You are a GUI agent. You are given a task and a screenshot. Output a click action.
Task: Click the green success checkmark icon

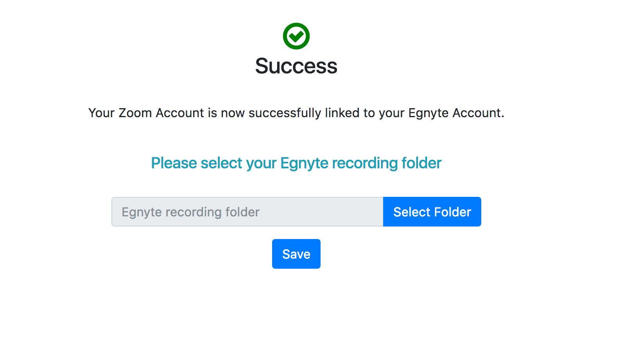296,36
